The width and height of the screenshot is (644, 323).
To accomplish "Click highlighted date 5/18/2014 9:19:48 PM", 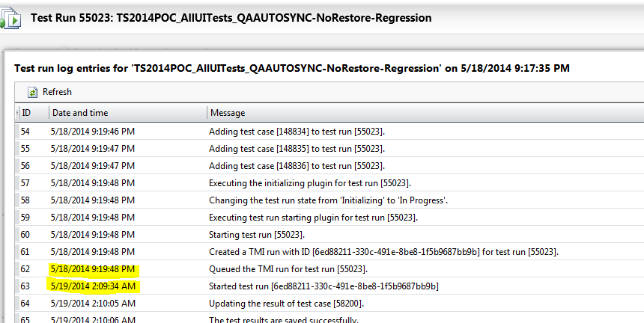I will [x=93, y=269].
